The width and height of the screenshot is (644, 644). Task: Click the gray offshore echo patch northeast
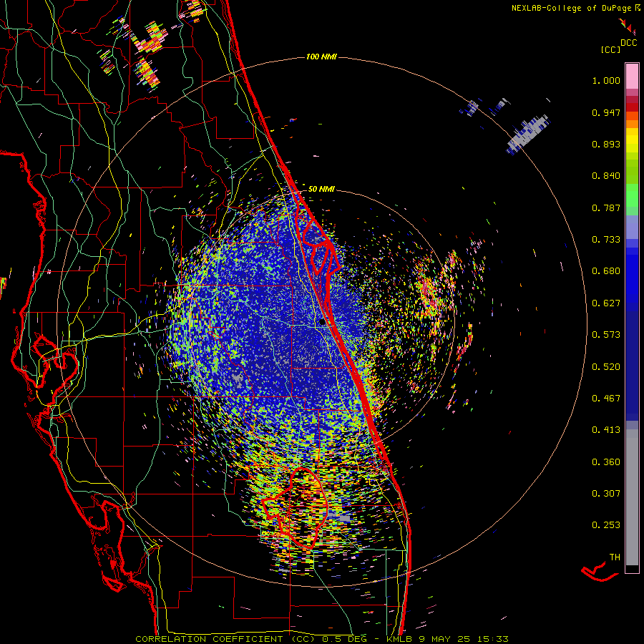(x=529, y=135)
